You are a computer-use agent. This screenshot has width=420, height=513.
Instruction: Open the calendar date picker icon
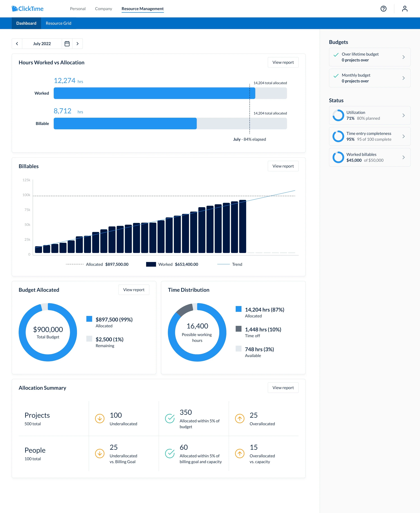pyautogui.click(x=67, y=44)
